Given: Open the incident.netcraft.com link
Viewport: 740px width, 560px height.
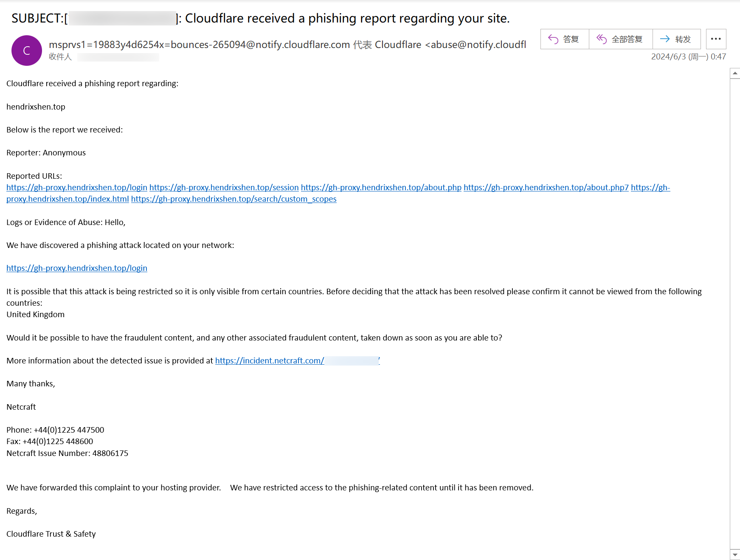Looking at the screenshot, I should (270, 361).
